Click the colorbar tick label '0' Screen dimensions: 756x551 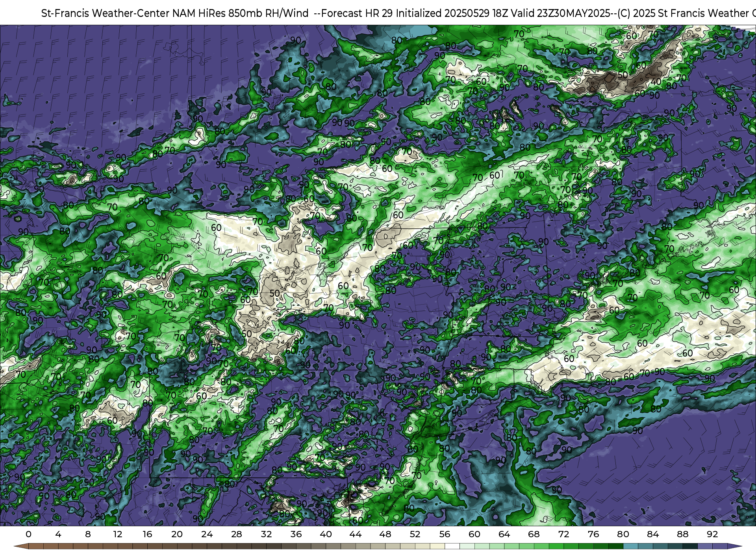(28, 534)
